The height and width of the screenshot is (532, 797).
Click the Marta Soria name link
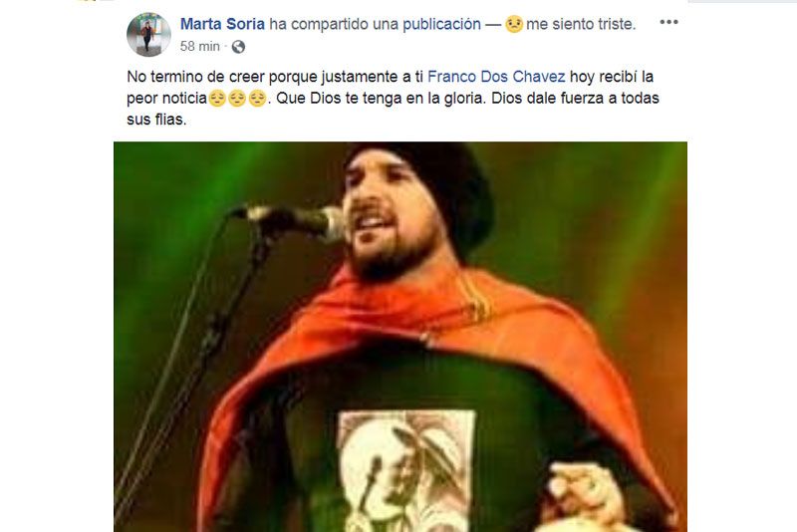[x=222, y=24]
